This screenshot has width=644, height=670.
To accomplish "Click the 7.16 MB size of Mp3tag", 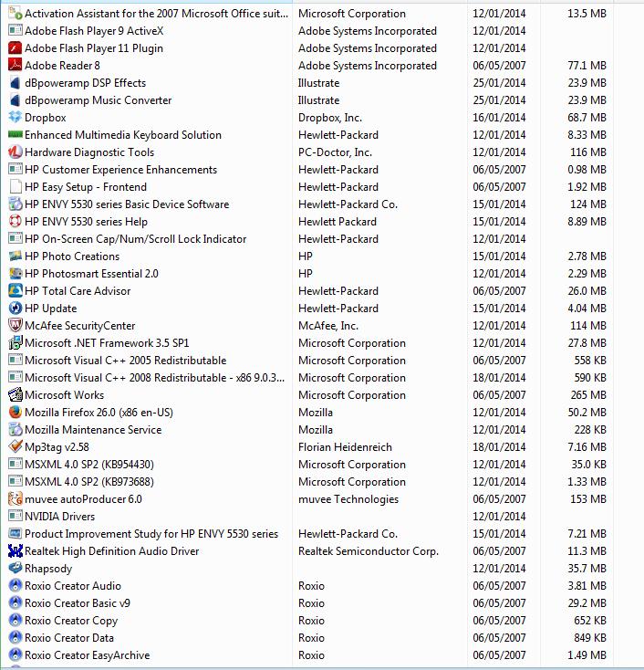I will [x=587, y=447].
